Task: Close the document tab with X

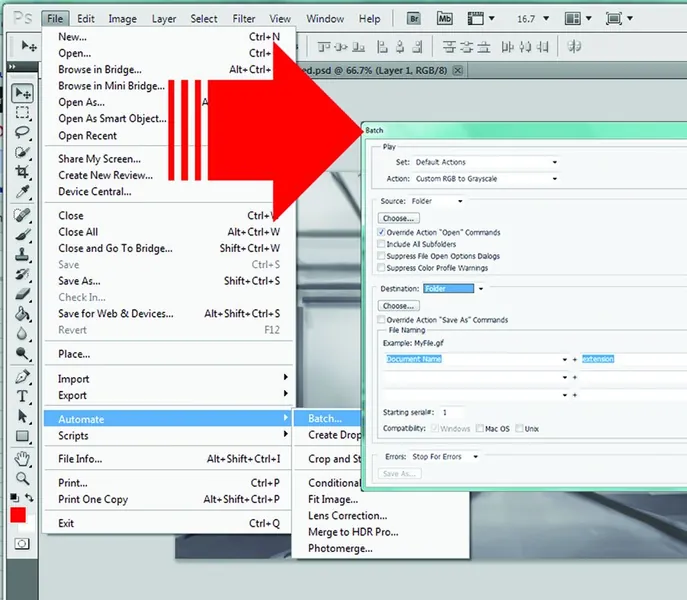Action: pyautogui.click(x=457, y=70)
